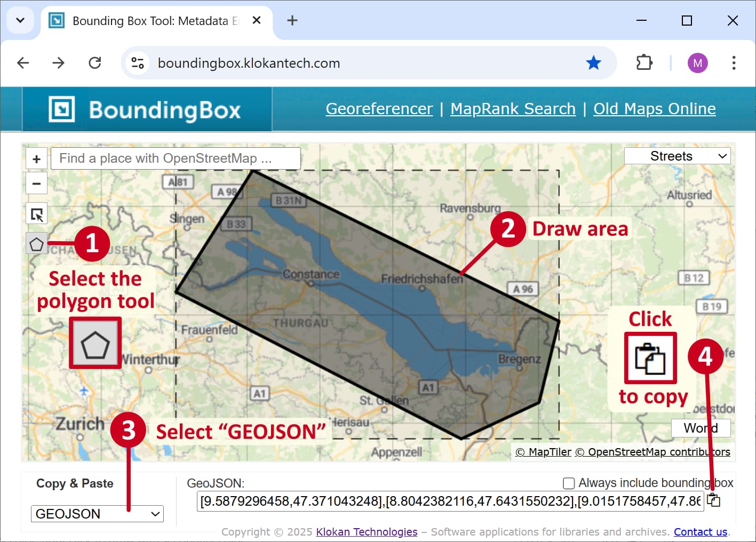Select the polygon drawing tool in map toolbar
This screenshot has height=542, width=756.
[x=36, y=244]
